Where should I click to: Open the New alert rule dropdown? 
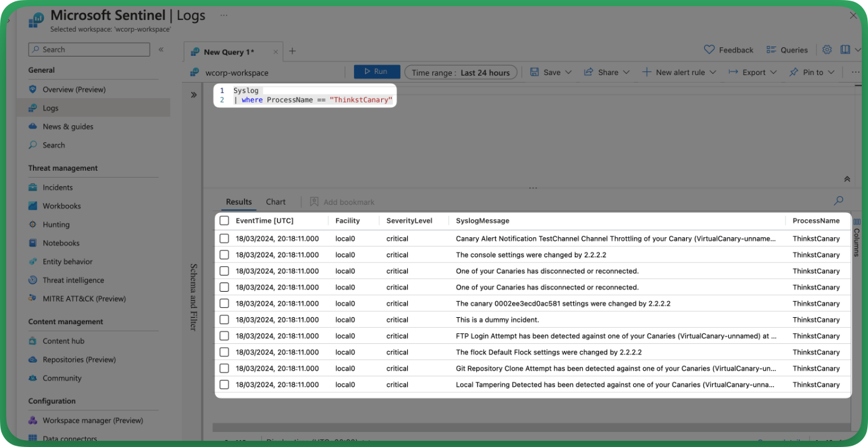point(679,73)
